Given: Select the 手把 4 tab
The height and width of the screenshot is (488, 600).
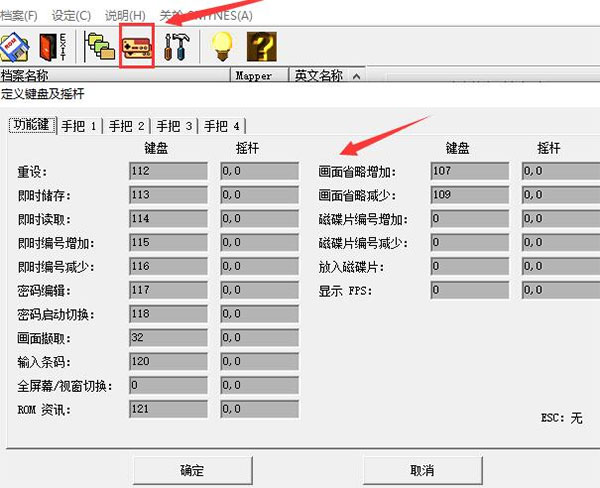Looking at the screenshot, I should click(223, 126).
